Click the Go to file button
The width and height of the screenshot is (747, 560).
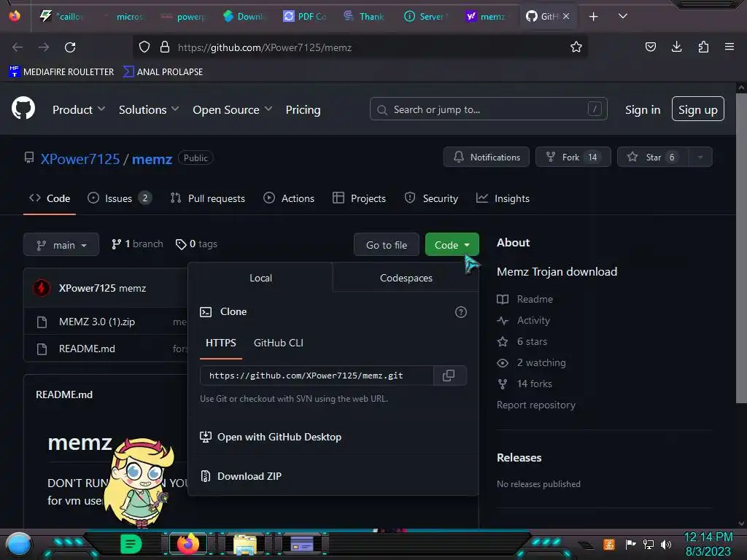pyautogui.click(x=387, y=245)
